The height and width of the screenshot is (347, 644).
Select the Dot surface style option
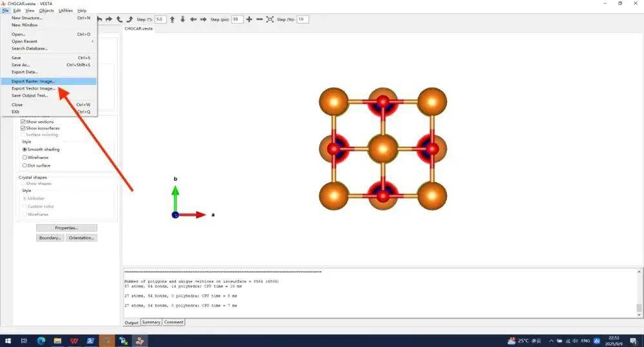coord(24,165)
